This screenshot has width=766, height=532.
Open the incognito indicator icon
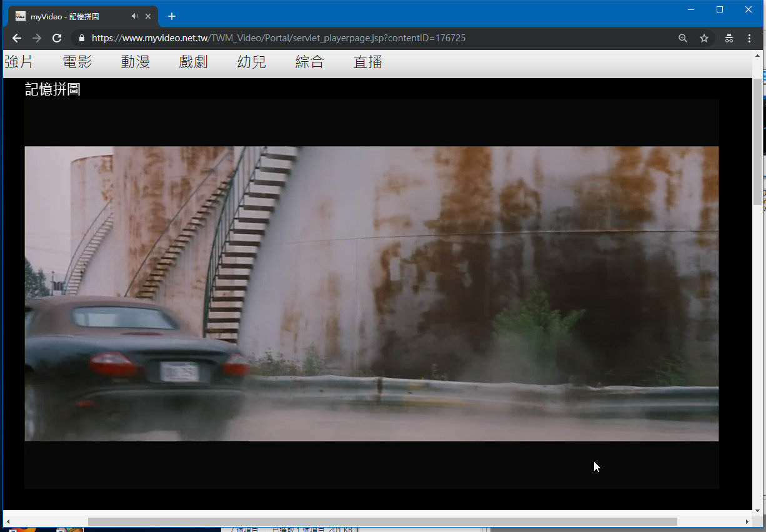coord(729,38)
